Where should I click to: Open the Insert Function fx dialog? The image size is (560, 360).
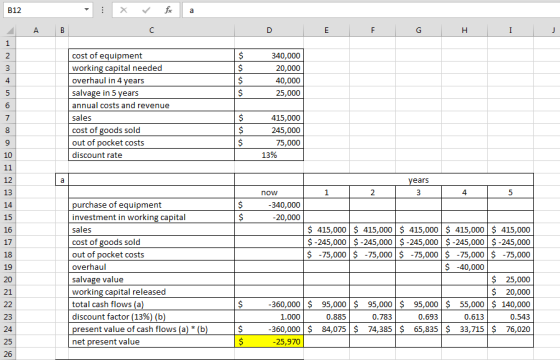[168, 10]
